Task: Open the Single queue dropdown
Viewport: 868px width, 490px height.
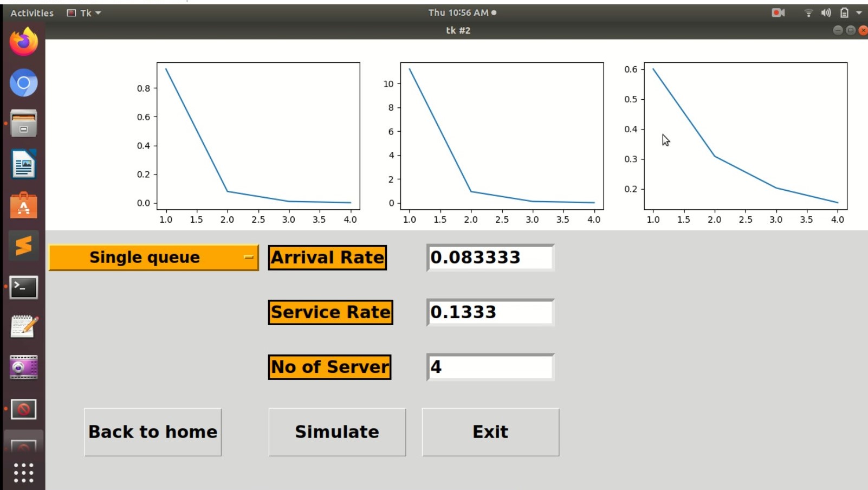Action: 153,257
